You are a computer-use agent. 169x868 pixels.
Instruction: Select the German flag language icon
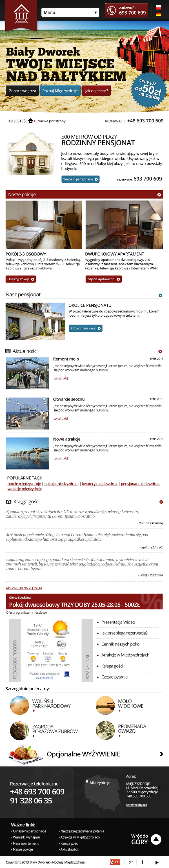158,14
